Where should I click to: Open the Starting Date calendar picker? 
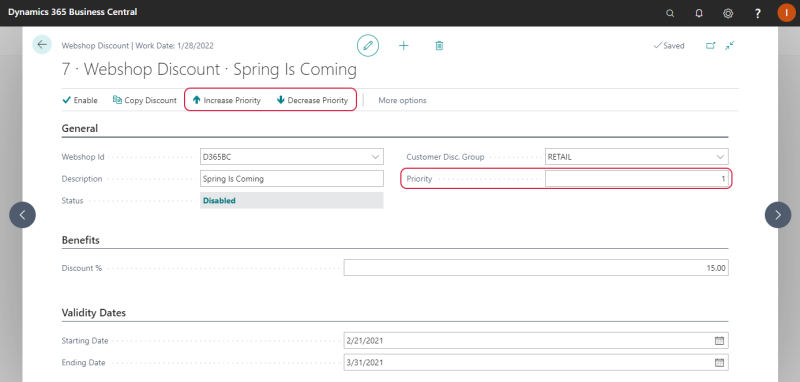tap(719, 340)
